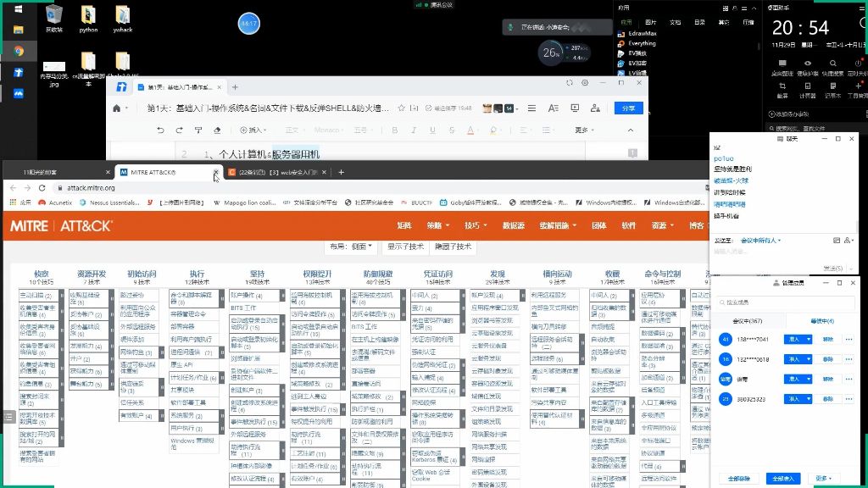
Task: Click redo in the document editor toolbar
Action: point(180,130)
